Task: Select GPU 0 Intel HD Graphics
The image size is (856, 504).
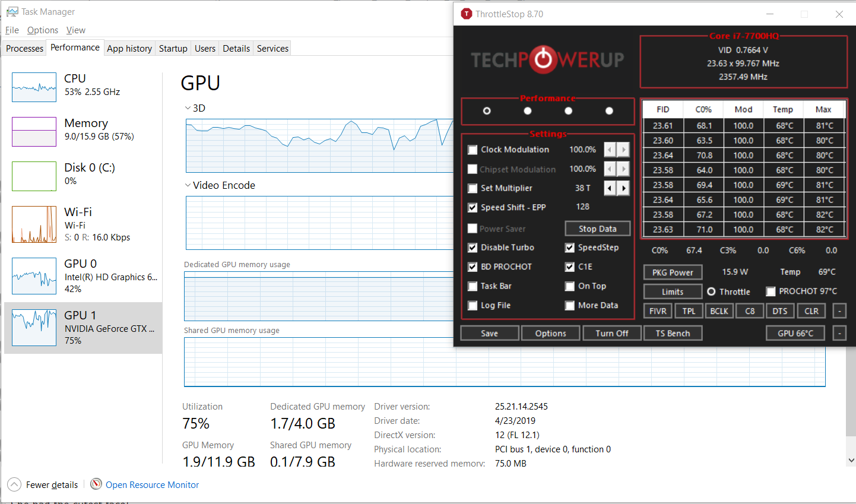Action: coord(83,276)
